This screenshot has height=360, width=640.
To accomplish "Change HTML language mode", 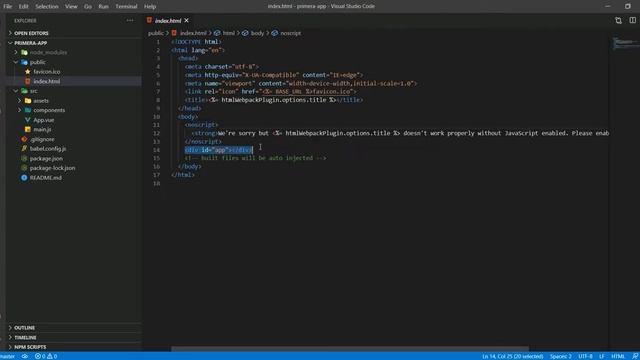I will pos(618,356).
